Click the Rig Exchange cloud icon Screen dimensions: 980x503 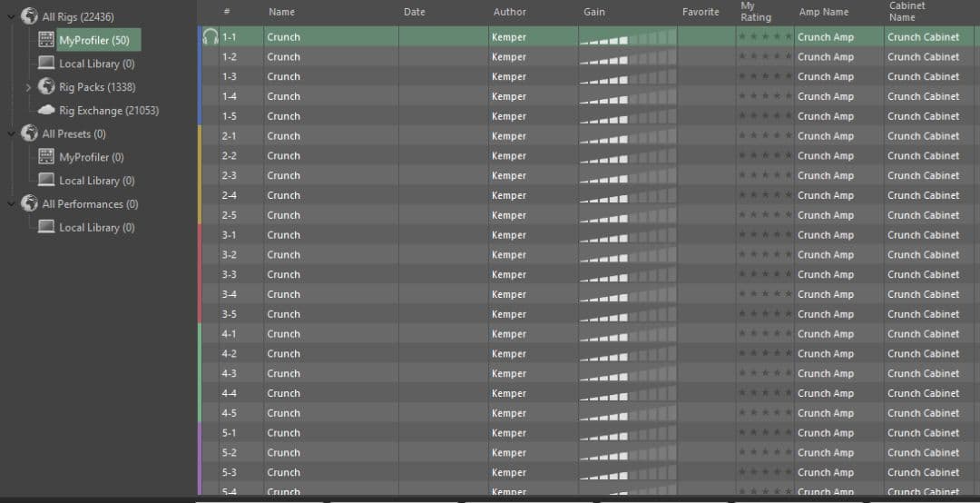(46, 111)
